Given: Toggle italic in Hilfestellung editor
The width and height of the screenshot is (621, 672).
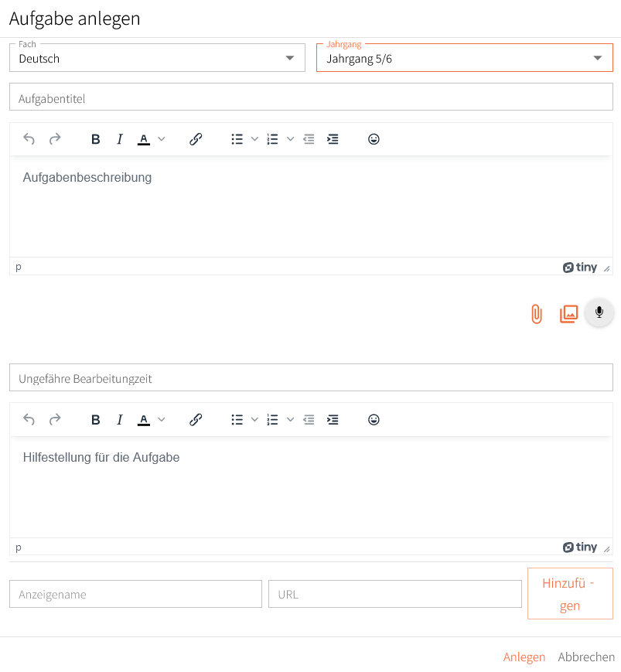Looking at the screenshot, I should pyautogui.click(x=120, y=420).
